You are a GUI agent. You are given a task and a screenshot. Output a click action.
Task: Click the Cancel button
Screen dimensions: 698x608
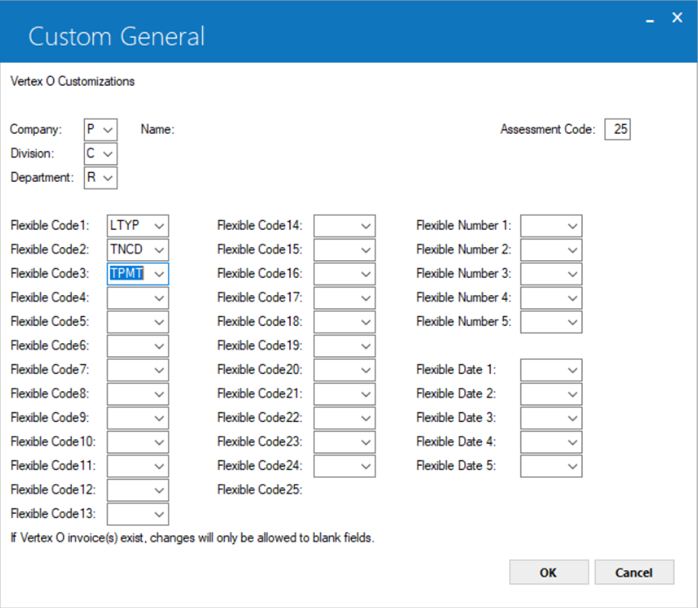(634, 572)
